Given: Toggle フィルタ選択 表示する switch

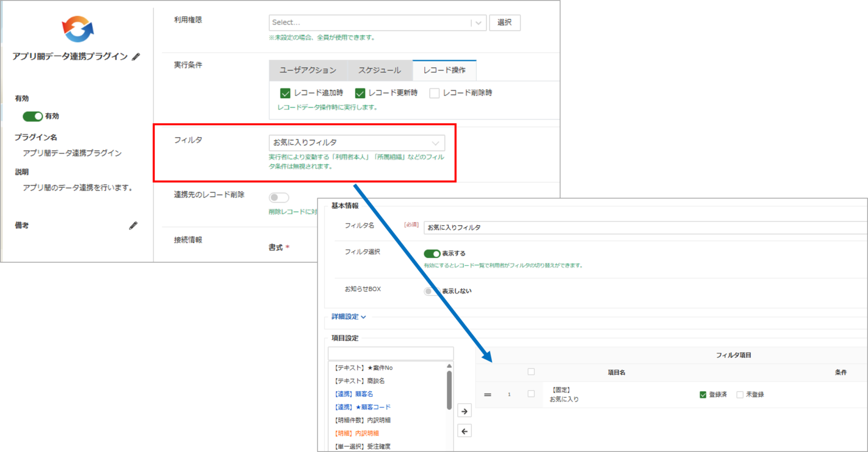Looking at the screenshot, I should [432, 253].
